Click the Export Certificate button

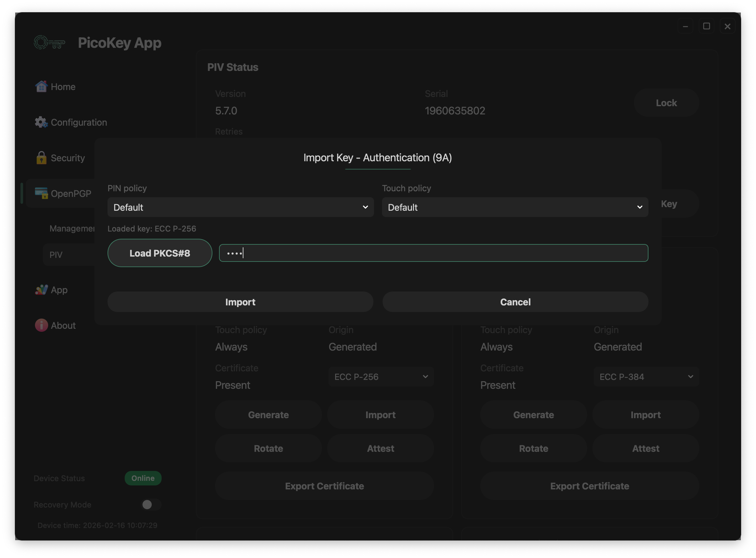click(324, 486)
